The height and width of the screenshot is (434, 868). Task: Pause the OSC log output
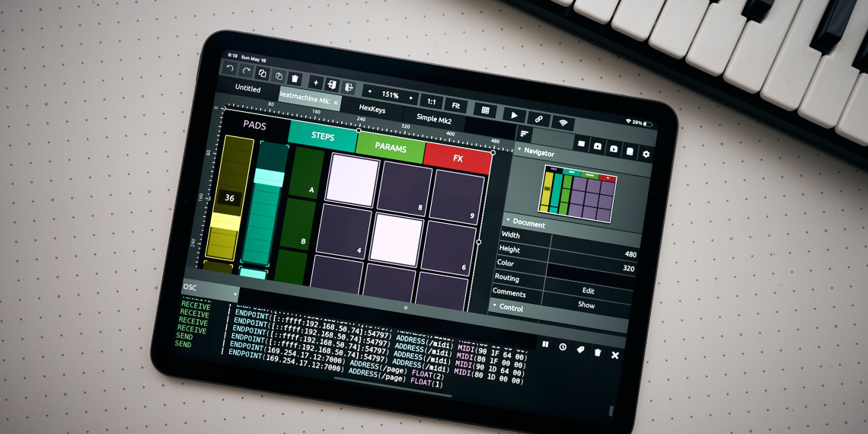[545, 345]
